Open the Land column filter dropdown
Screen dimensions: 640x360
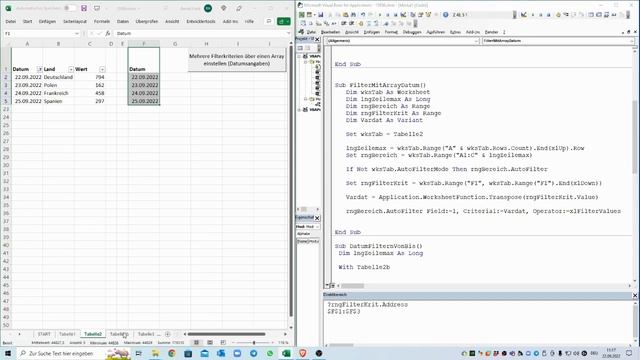71,69
